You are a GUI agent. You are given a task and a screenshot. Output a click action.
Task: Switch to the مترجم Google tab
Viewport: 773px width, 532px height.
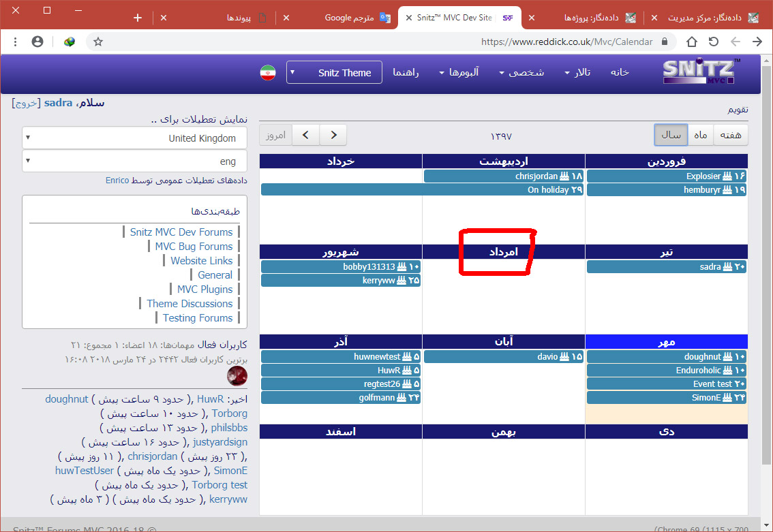350,18
